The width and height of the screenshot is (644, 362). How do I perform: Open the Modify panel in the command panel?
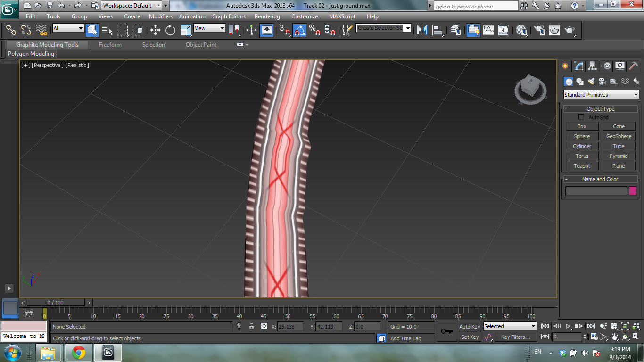click(578, 66)
